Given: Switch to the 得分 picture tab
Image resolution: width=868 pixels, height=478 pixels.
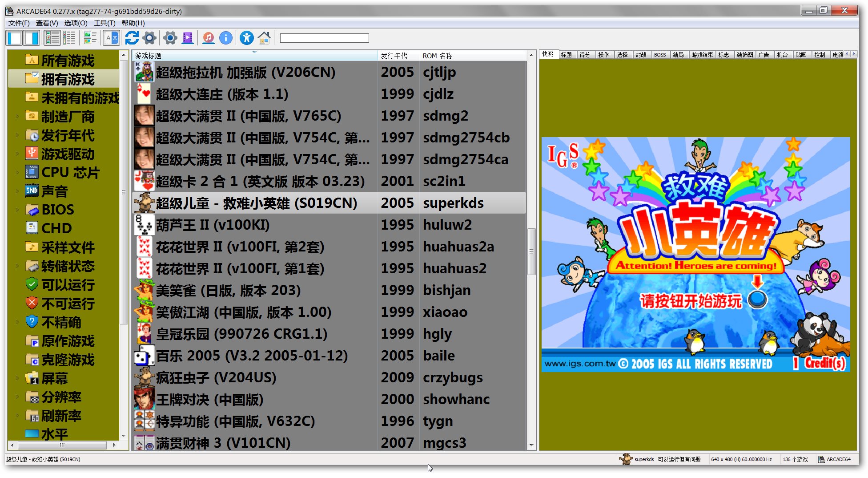Looking at the screenshot, I should pos(585,55).
